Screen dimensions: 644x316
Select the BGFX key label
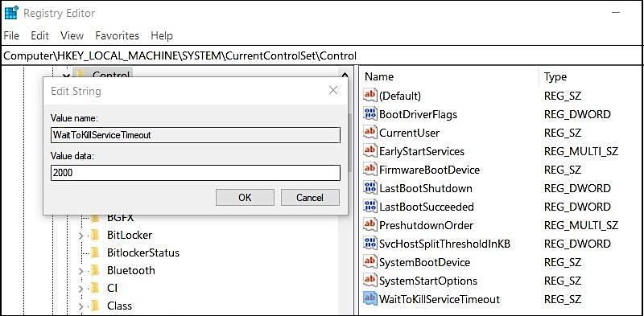120,218
